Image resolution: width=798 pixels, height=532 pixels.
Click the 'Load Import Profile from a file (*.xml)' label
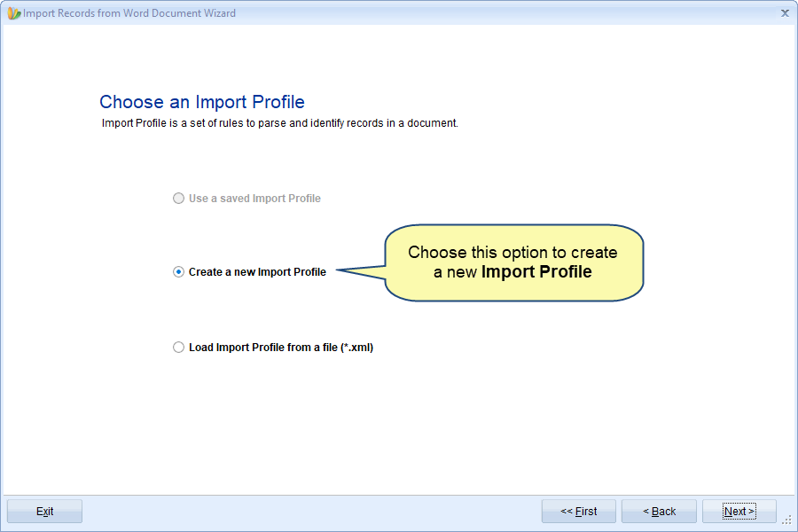tap(281, 348)
